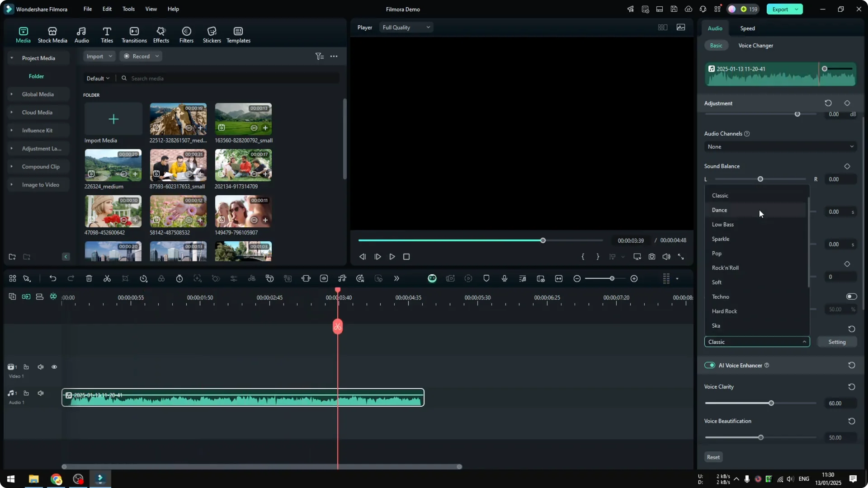Open the Effects panel

click(161, 35)
